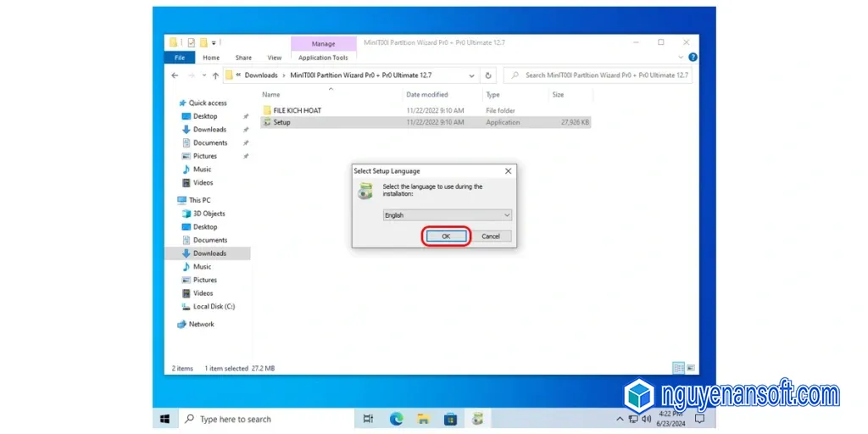Open Local Disk (C:) in navigation pane
The height and width of the screenshot is (434, 868).
(x=214, y=307)
